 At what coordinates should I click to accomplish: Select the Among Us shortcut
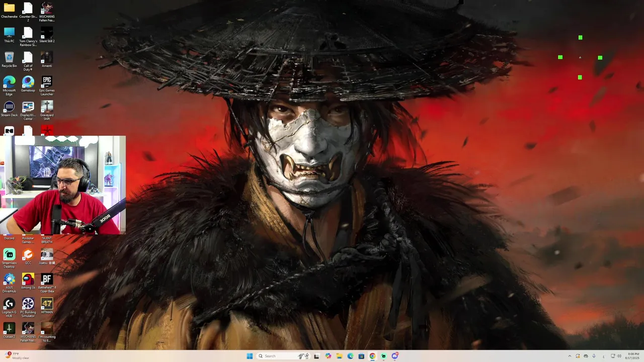pyautogui.click(x=28, y=282)
